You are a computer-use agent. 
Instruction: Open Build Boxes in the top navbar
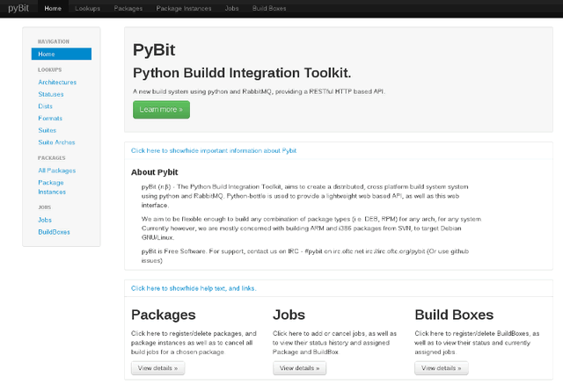click(269, 8)
